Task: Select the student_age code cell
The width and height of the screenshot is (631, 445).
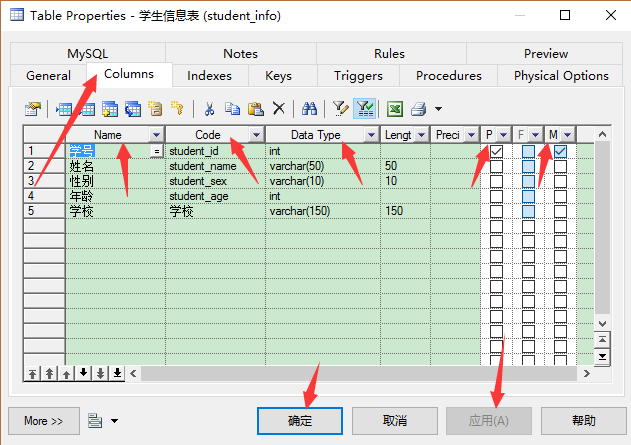Action: (215, 197)
